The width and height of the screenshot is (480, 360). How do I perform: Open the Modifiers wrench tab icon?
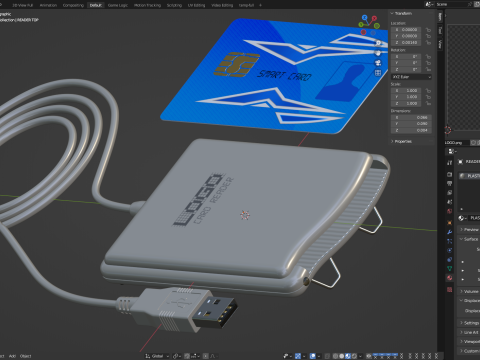450,232
